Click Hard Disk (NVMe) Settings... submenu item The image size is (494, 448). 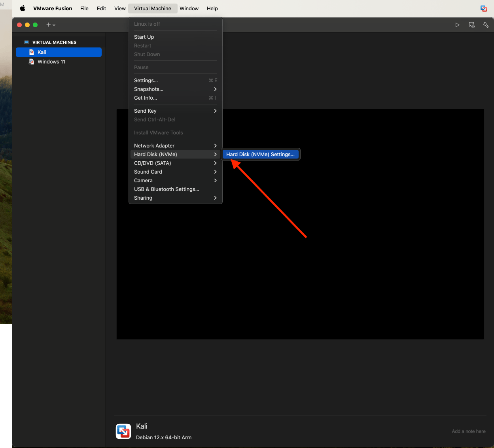pos(260,154)
